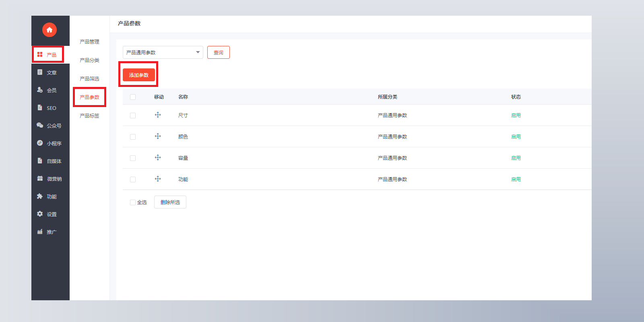Click the 所属分类 column header
This screenshot has width=644, height=322.
point(388,97)
